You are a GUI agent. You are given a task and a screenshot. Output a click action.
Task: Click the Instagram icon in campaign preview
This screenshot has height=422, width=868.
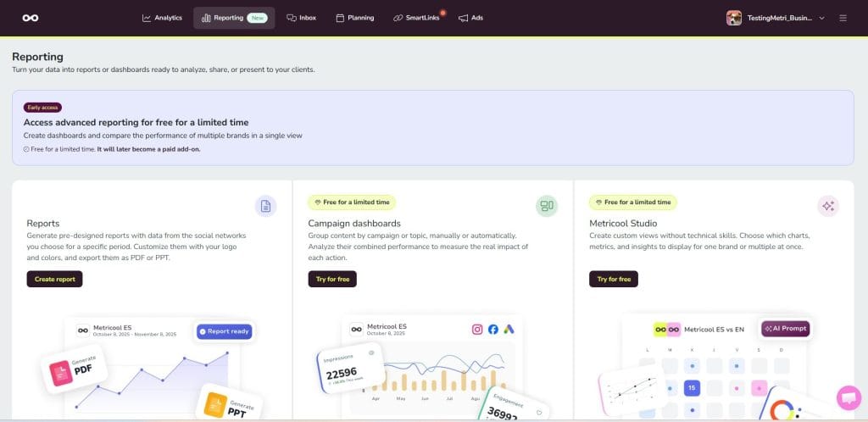point(477,330)
